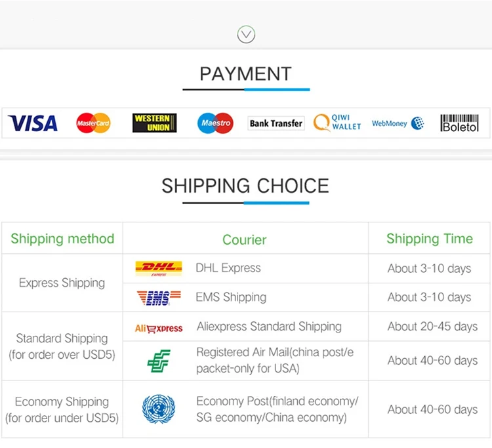Viewport: 492px width, 448px height.
Task: Select the Boleto barcode icon
Action: pyautogui.click(x=459, y=123)
